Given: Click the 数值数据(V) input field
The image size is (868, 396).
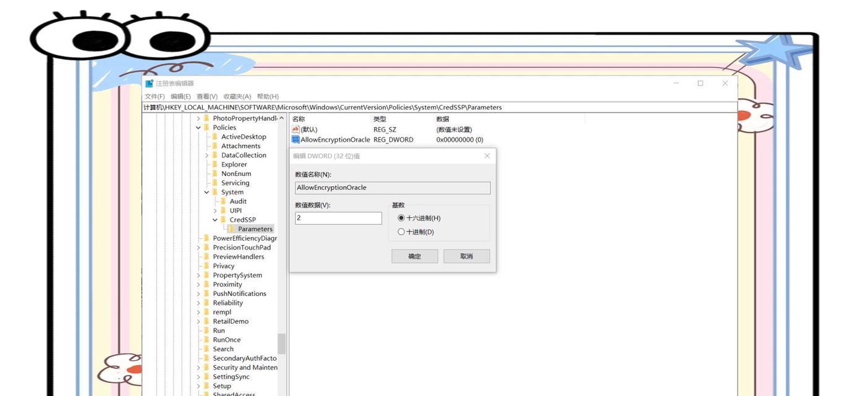Looking at the screenshot, I should pyautogui.click(x=338, y=218).
